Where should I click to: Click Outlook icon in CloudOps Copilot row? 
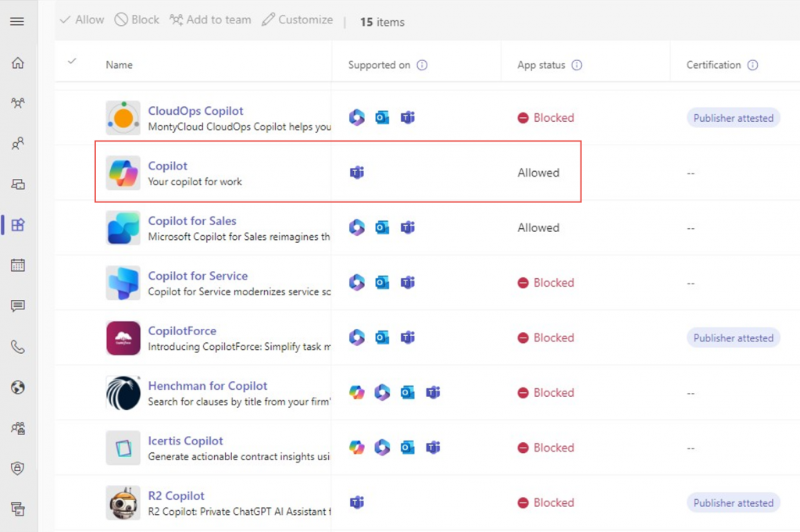coord(382,118)
